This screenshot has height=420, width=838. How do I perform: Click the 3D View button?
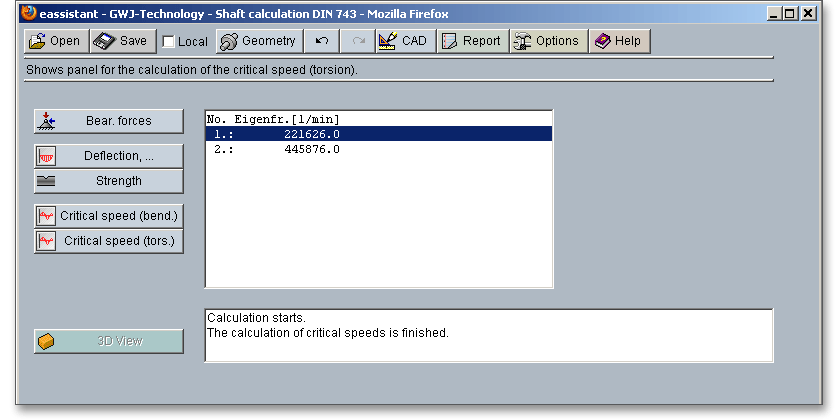coord(109,341)
